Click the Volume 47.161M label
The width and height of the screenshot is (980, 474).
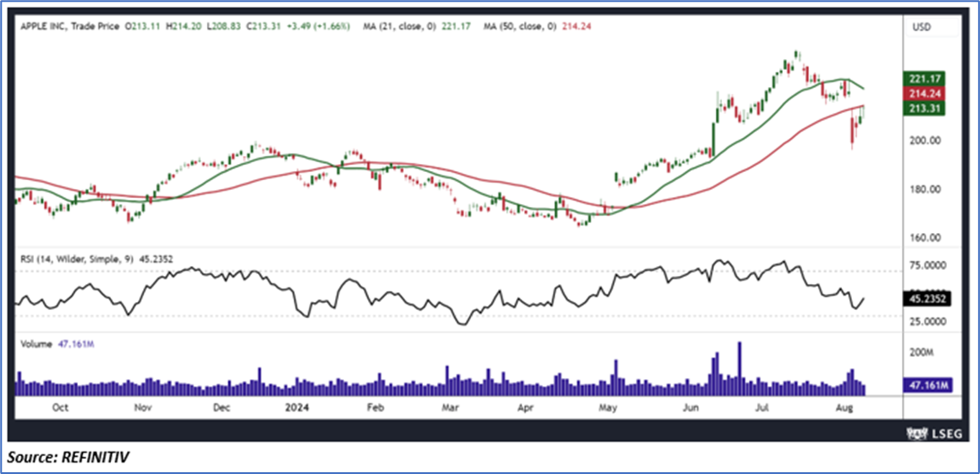56,343
